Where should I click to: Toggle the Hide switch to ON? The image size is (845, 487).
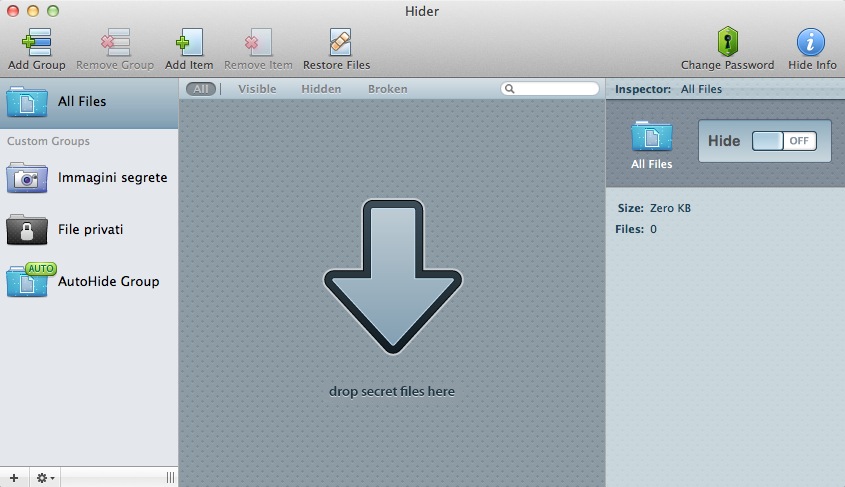(x=784, y=141)
